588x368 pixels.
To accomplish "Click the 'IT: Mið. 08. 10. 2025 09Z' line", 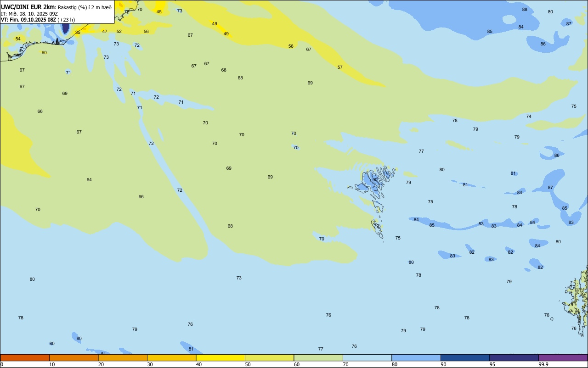I will click(x=29, y=14).
